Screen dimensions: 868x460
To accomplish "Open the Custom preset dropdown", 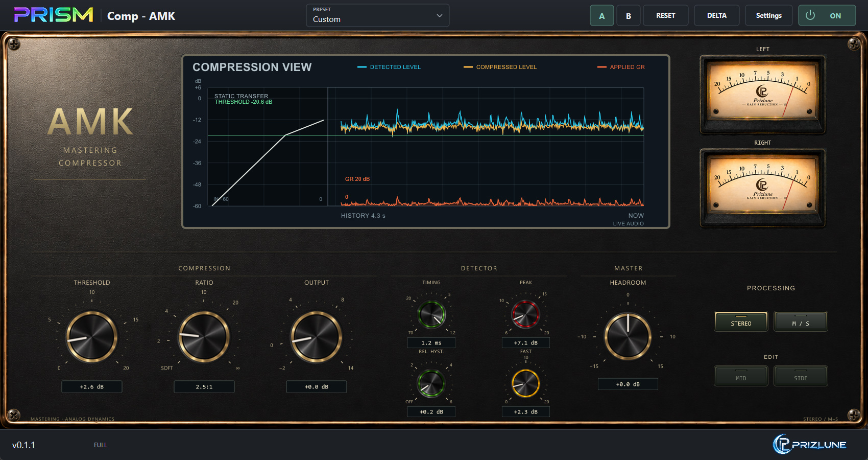I will 378,15.
